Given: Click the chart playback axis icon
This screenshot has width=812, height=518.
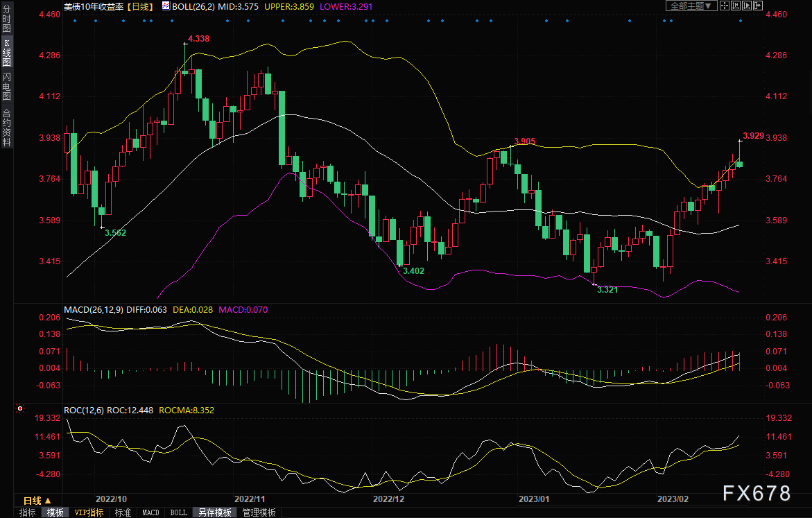Looking at the screenshot, I should coord(747,6).
